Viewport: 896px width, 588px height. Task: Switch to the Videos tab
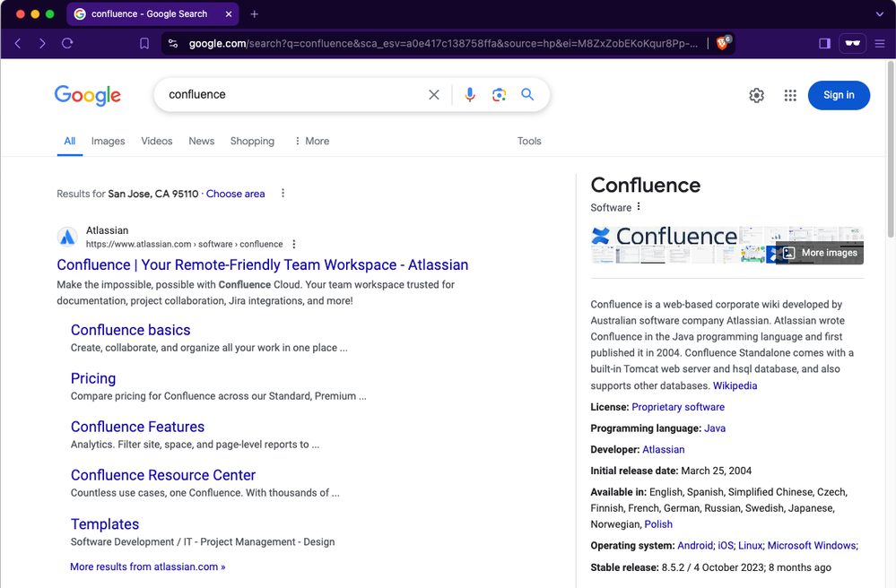[x=157, y=141]
